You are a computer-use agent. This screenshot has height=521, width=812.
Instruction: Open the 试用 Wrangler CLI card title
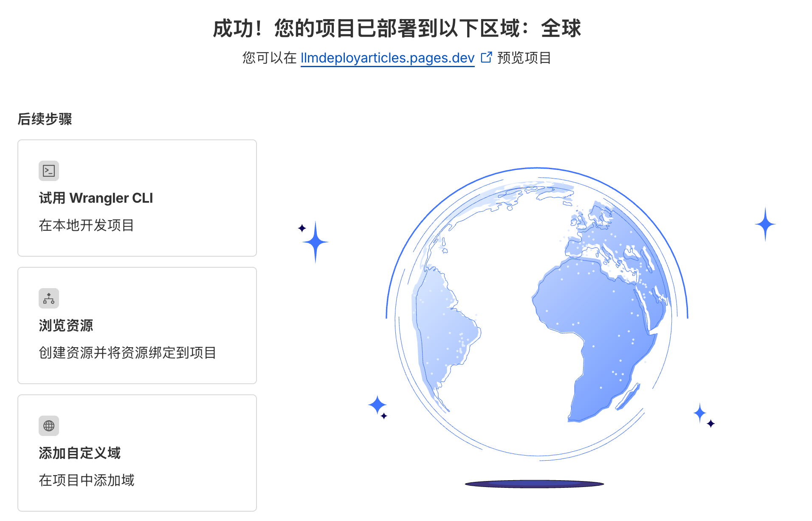point(96,198)
